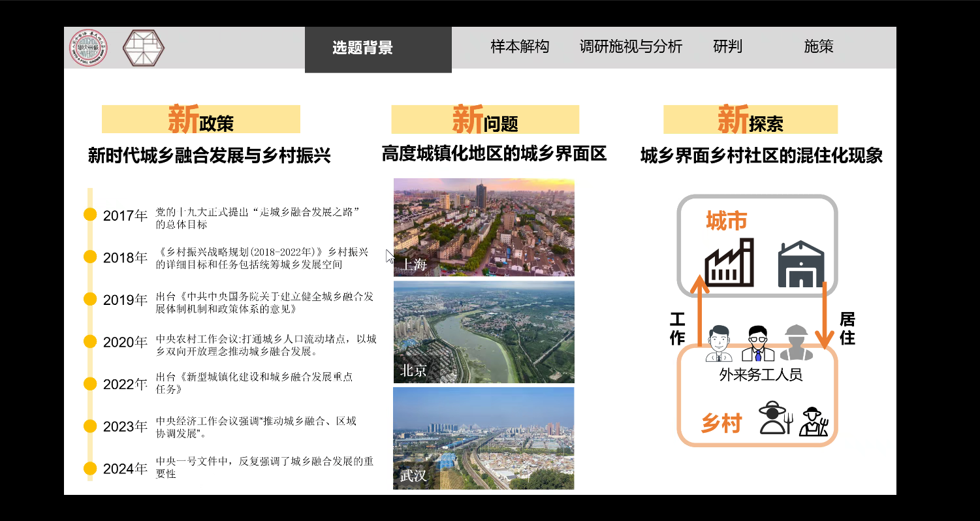Click the factory icon in 城市 box
The height and width of the screenshot is (521, 980).
pyautogui.click(x=729, y=263)
